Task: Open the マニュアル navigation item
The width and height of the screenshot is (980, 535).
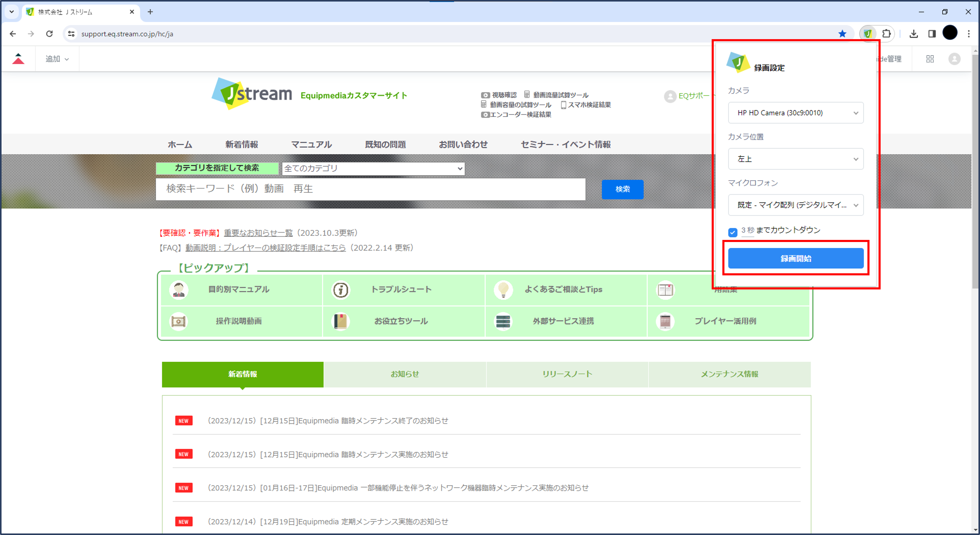Action: pos(312,144)
